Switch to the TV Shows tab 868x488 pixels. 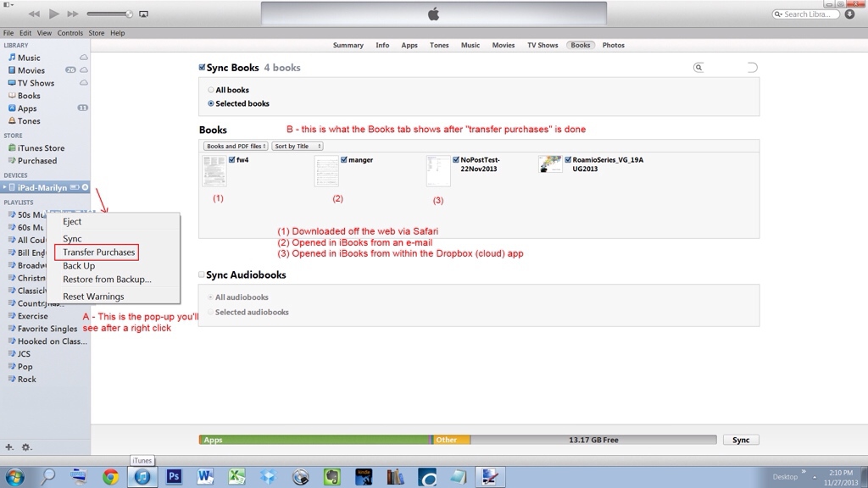[x=542, y=46]
